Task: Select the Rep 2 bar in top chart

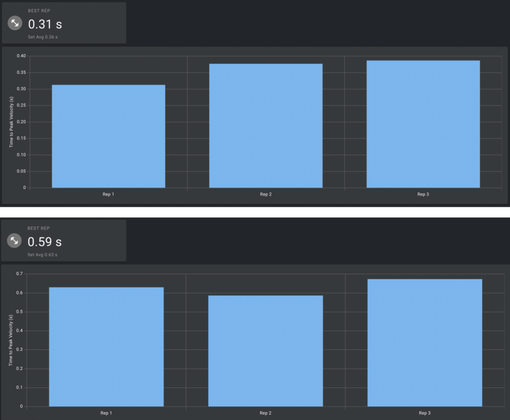Action: click(x=266, y=126)
